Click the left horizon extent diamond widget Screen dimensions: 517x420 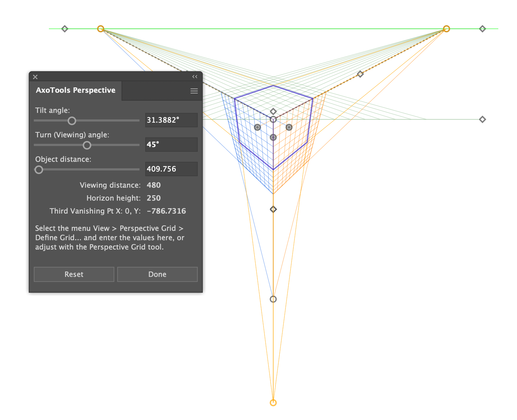click(x=65, y=29)
